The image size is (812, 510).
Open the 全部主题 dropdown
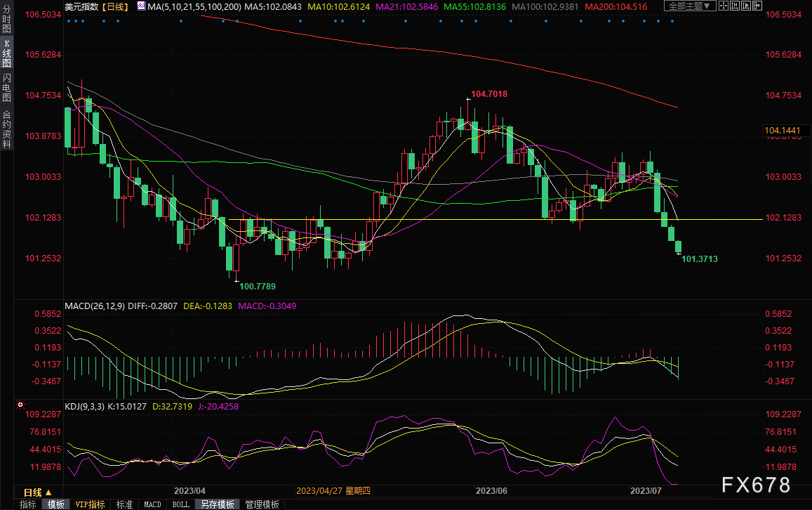coord(690,6)
